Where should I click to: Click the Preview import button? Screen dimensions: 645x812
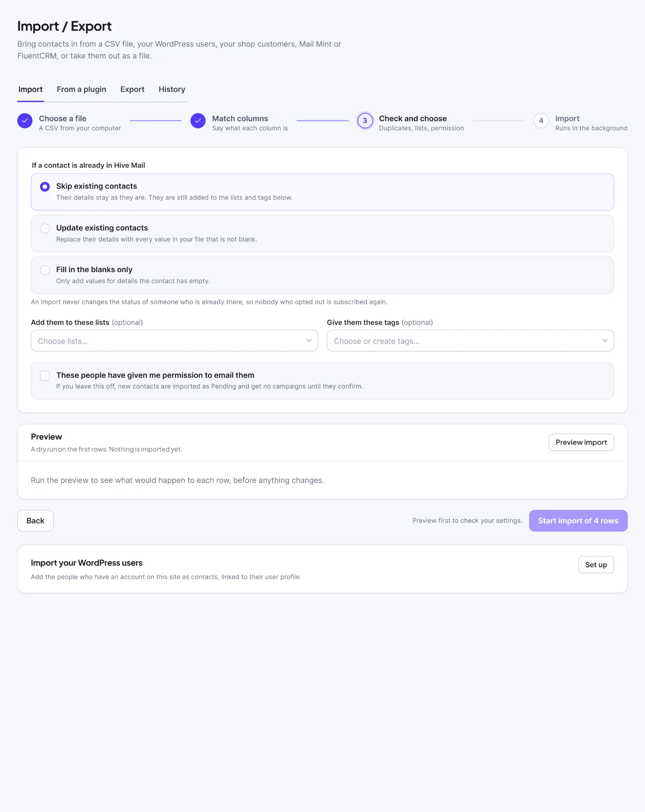581,442
